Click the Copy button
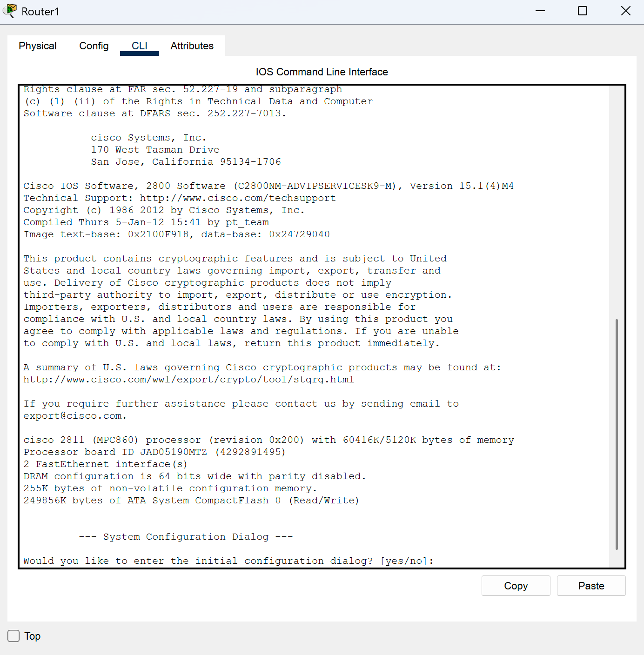Image resolution: width=644 pixels, height=655 pixels. [516, 586]
